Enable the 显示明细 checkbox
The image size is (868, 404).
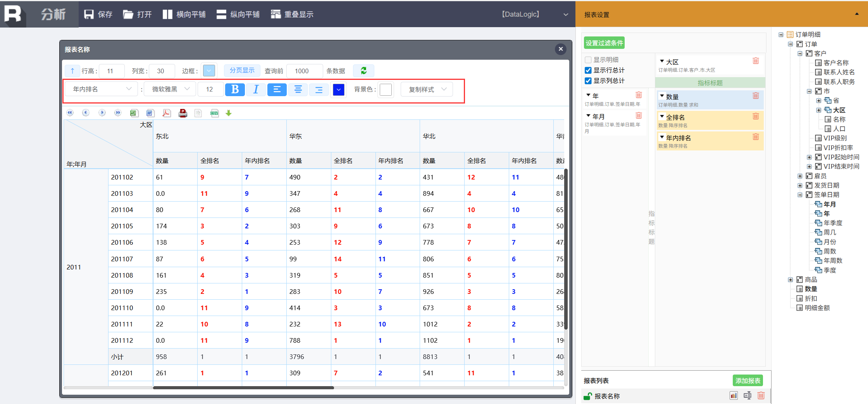click(588, 60)
